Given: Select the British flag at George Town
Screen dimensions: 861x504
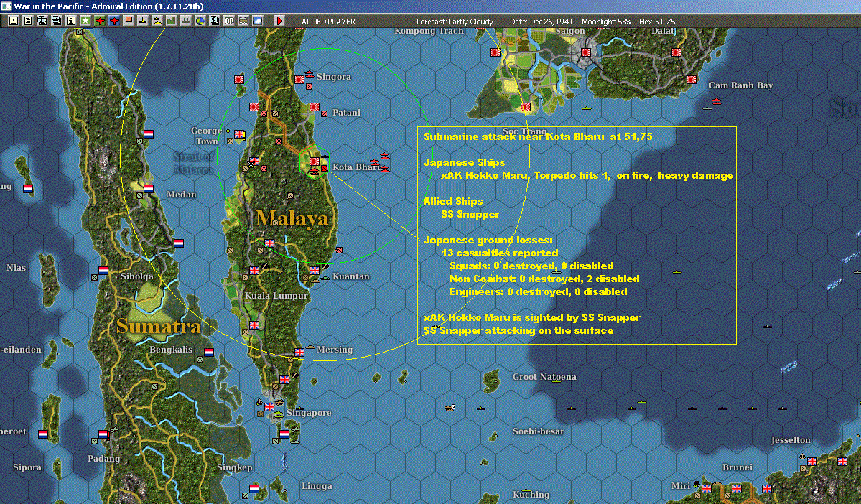Looking at the screenshot, I should (239, 134).
